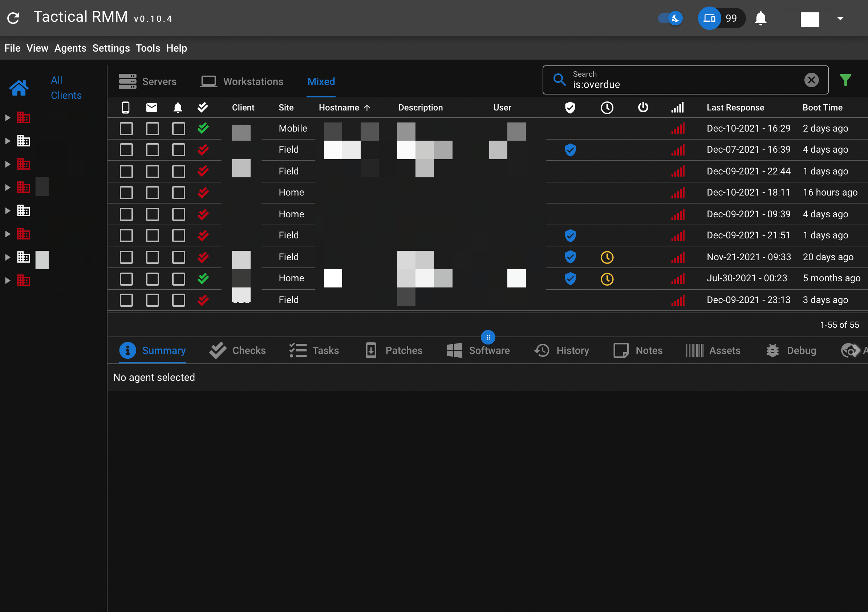Click the refresh dashboard icon

coord(13,18)
